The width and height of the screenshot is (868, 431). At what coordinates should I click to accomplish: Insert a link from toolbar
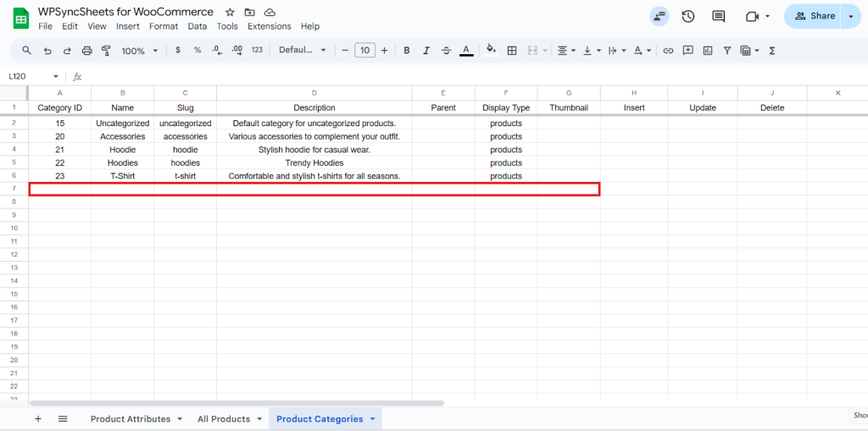668,50
